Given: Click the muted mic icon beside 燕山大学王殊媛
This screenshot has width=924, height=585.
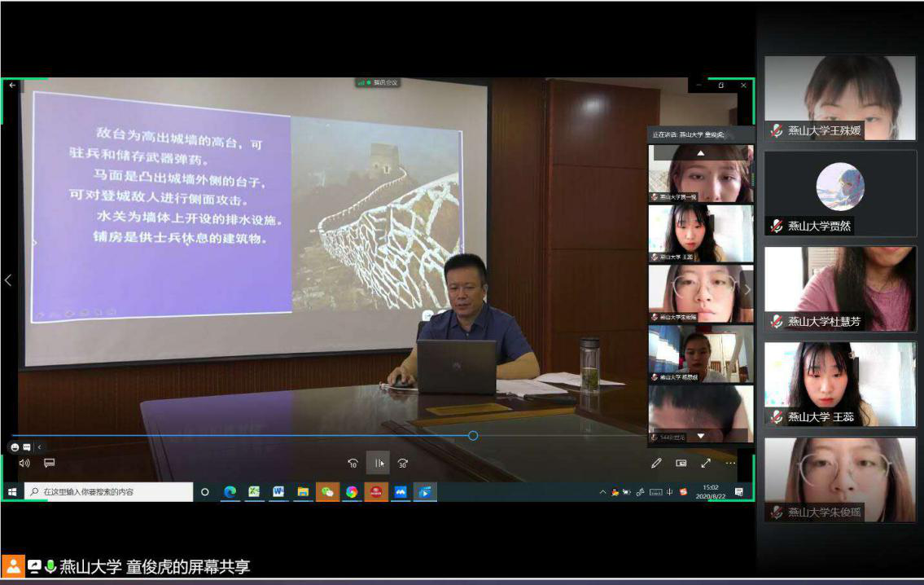Looking at the screenshot, I should 777,130.
